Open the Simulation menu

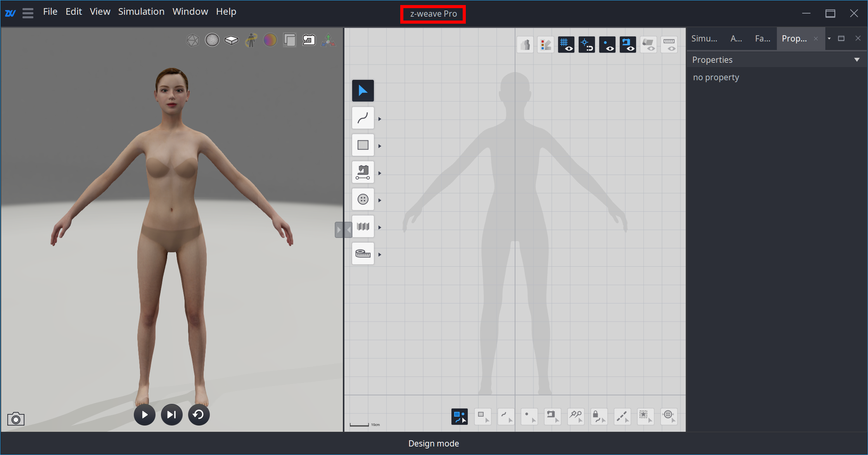tap(141, 12)
